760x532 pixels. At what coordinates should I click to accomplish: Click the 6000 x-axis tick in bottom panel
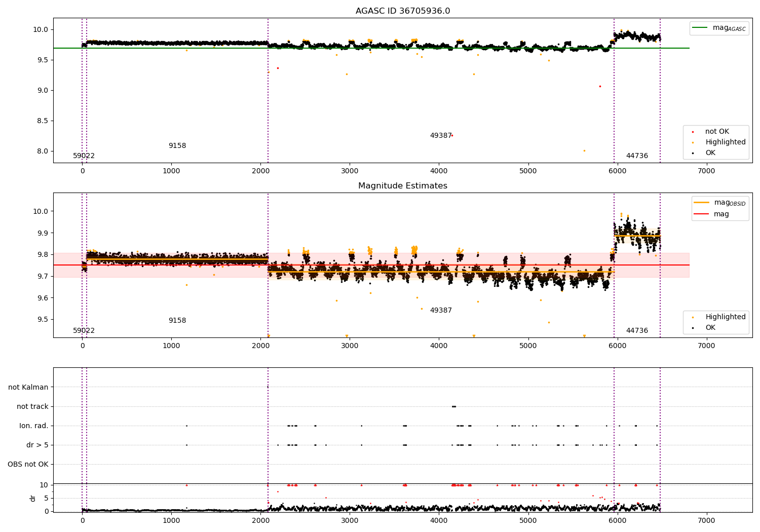617,521
